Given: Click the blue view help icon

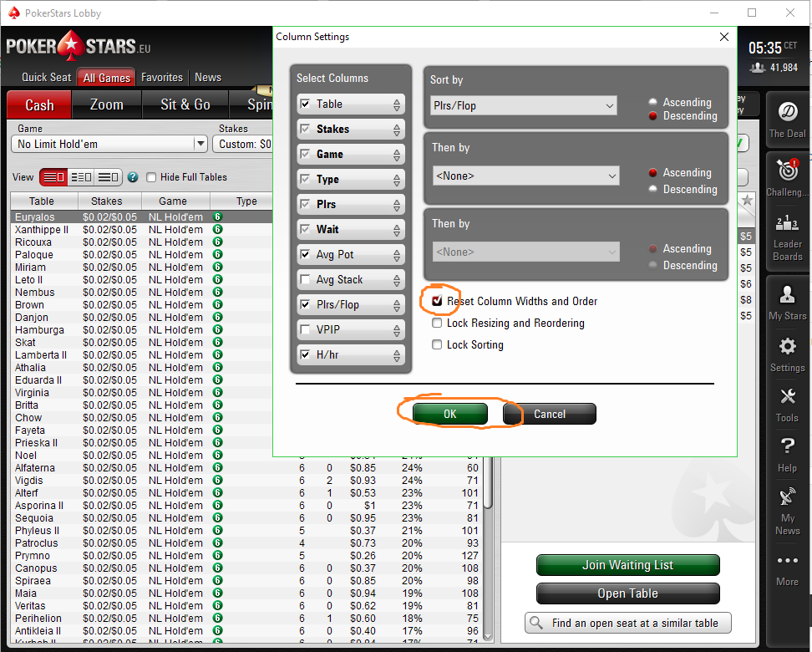Looking at the screenshot, I should pos(133,177).
